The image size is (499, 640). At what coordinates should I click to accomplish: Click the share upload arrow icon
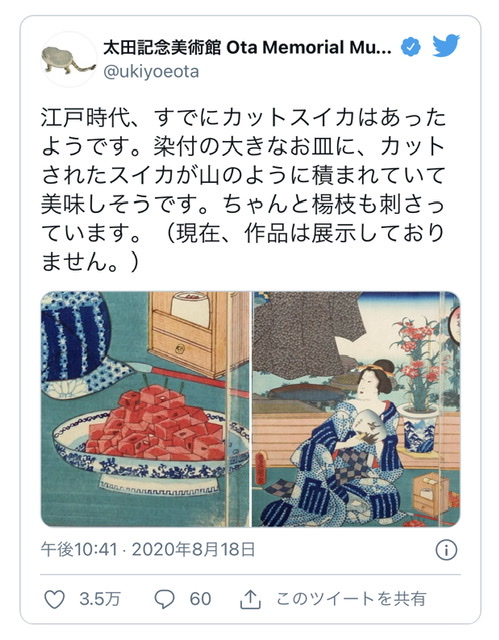point(250,599)
